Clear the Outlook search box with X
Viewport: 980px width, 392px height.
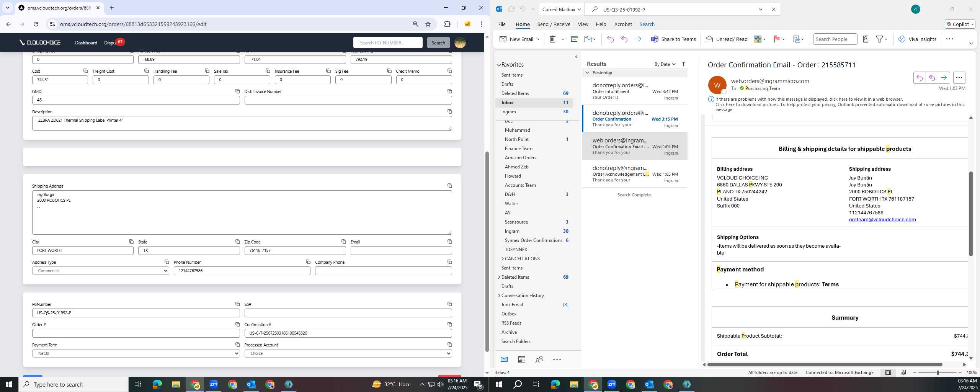[x=773, y=9]
